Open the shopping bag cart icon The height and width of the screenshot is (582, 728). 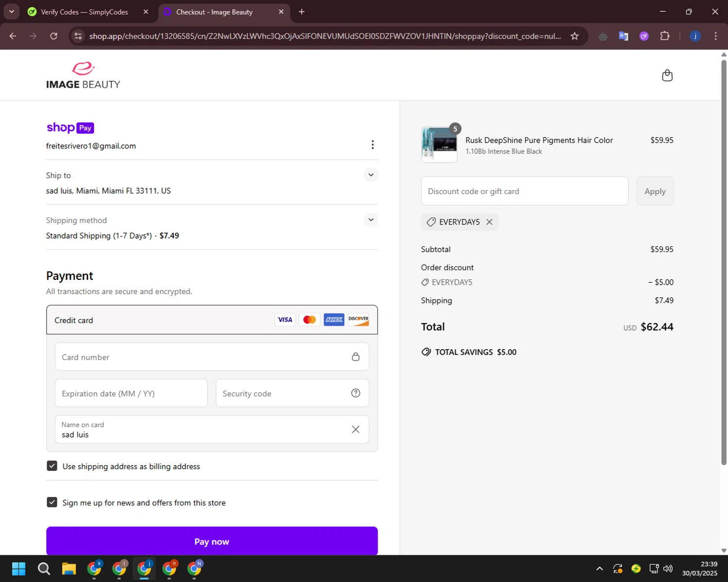point(667,75)
